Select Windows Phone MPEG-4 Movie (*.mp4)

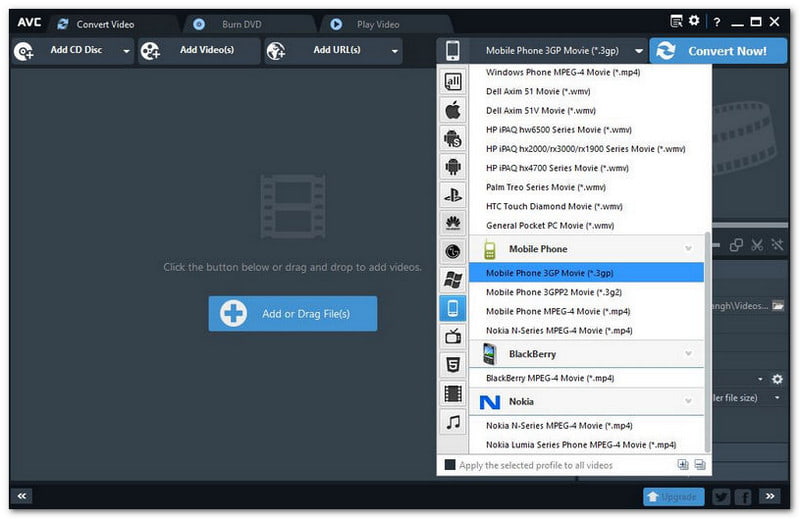pos(587,72)
